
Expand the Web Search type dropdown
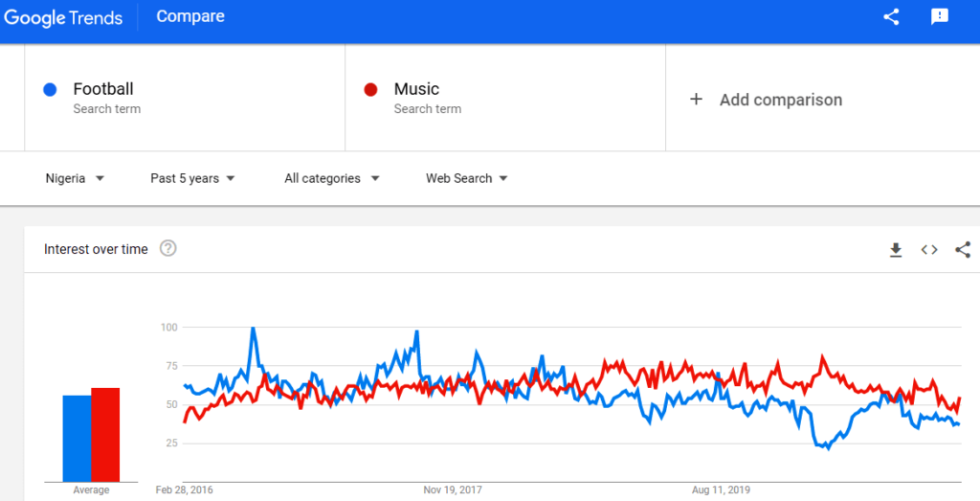466,178
